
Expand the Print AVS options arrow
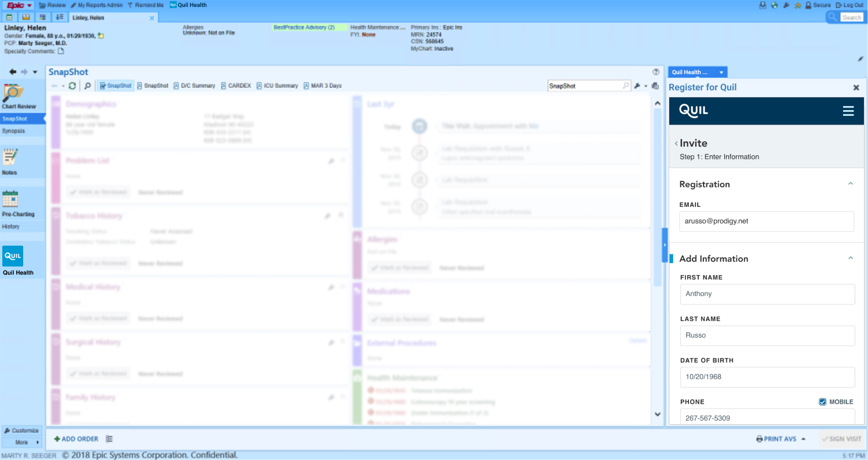click(804, 439)
